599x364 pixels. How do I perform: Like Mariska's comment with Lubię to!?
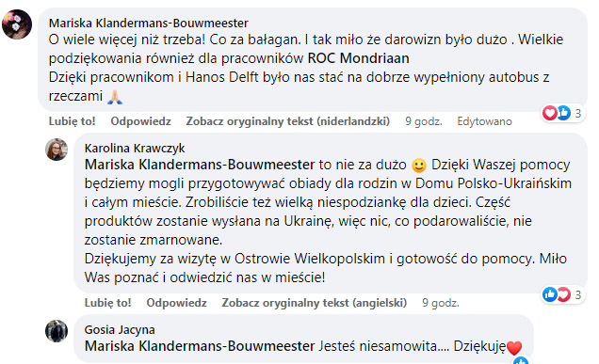point(72,121)
